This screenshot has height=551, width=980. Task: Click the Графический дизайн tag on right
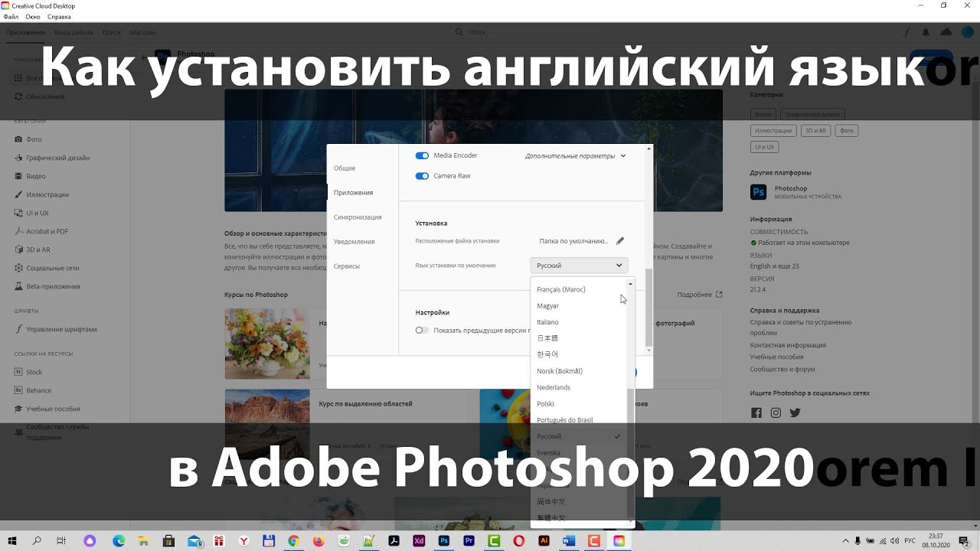pyautogui.click(x=812, y=113)
